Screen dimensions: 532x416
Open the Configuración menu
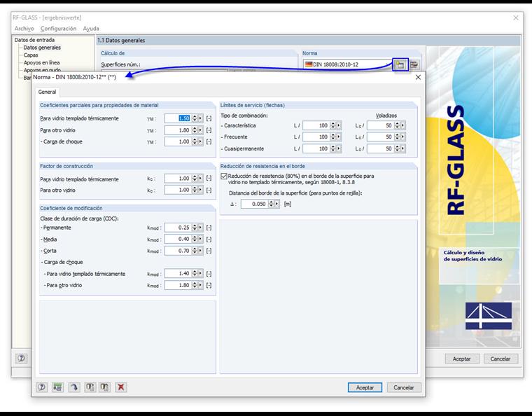tap(58, 29)
